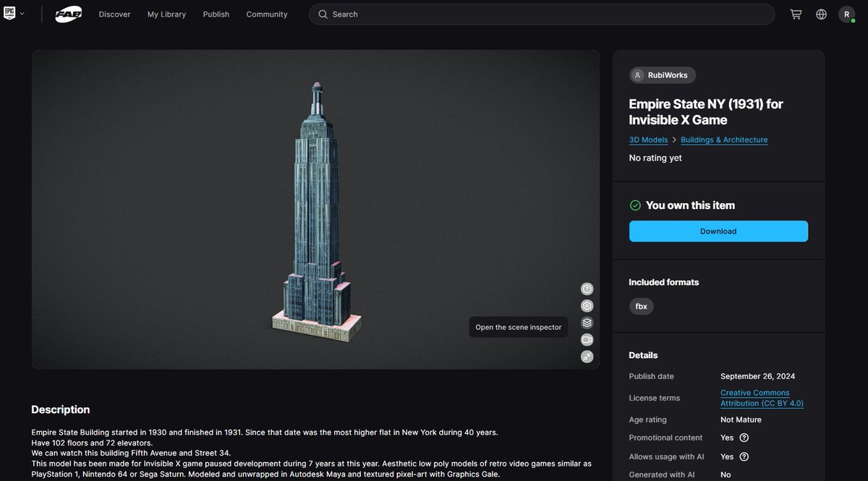Viewport: 868px width, 481px height.
Task: Click the 'Not Mature' age rating value
Action: (741, 420)
